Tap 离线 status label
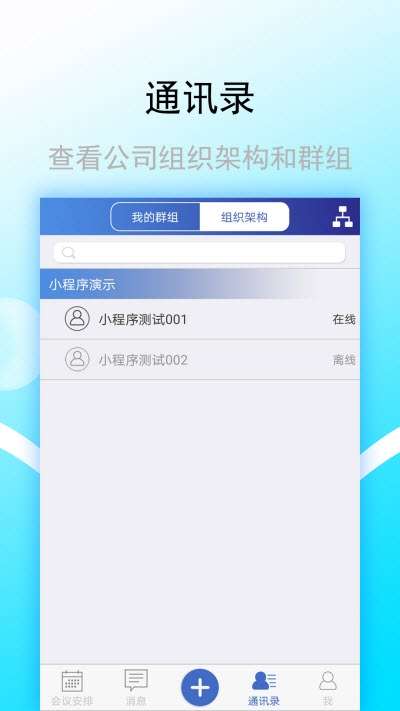 click(344, 360)
